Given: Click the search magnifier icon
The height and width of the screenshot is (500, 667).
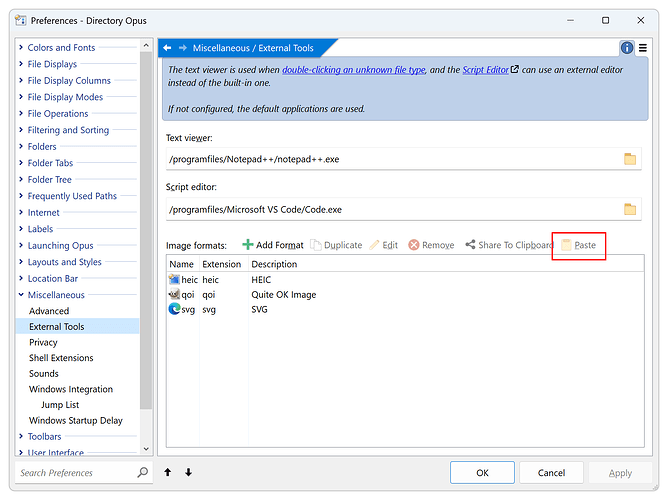Looking at the screenshot, I should tap(142, 473).
